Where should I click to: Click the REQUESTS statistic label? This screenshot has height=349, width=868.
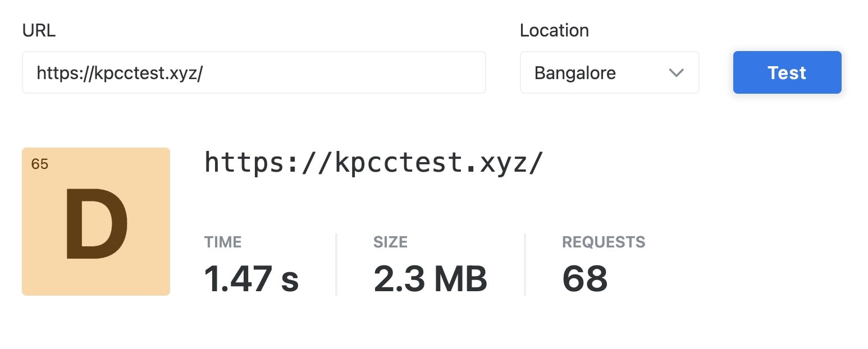pyautogui.click(x=603, y=242)
